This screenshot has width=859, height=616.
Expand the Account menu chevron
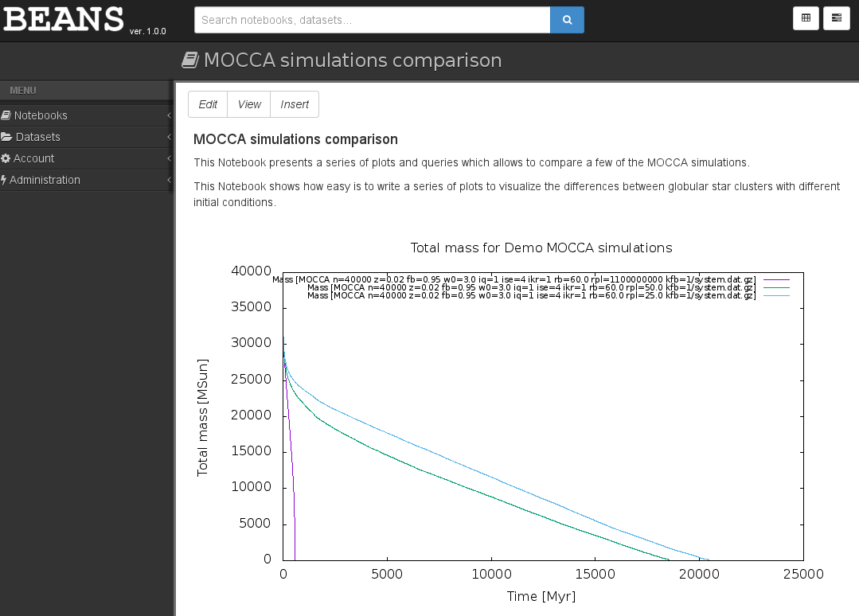coord(169,159)
